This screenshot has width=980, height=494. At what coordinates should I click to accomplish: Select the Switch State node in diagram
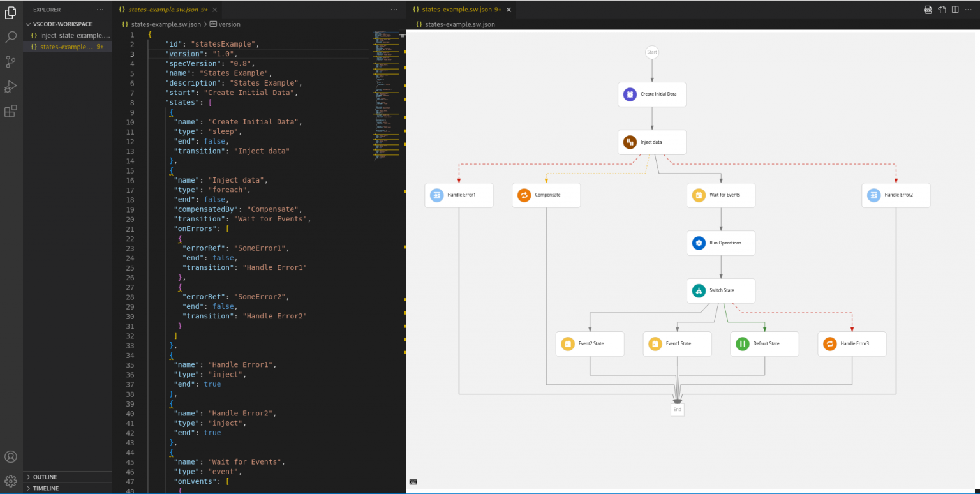coord(721,291)
